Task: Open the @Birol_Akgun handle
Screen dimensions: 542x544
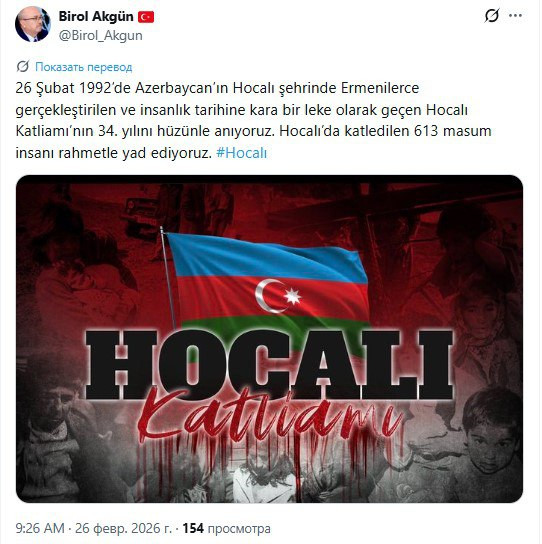Action: tap(100, 35)
